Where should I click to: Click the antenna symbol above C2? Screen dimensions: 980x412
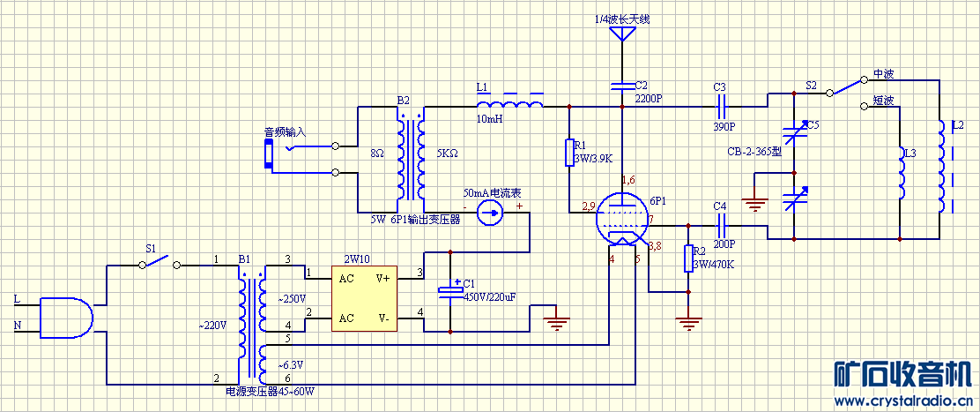tap(622, 35)
